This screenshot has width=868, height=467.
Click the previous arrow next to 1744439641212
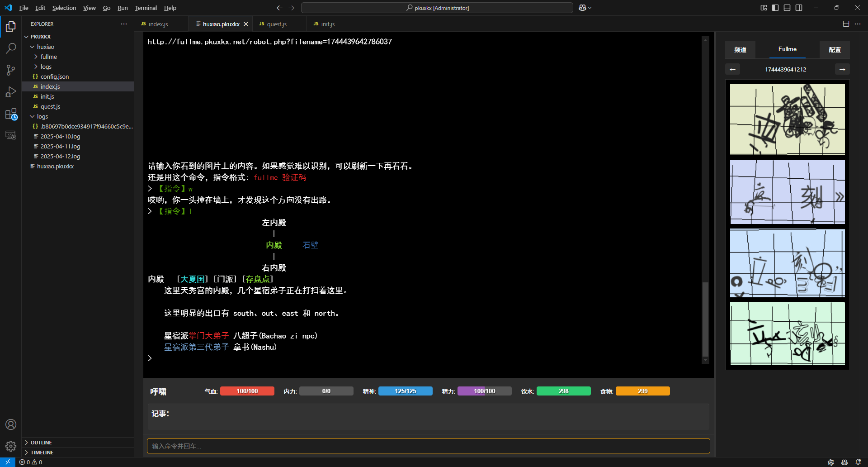732,69
